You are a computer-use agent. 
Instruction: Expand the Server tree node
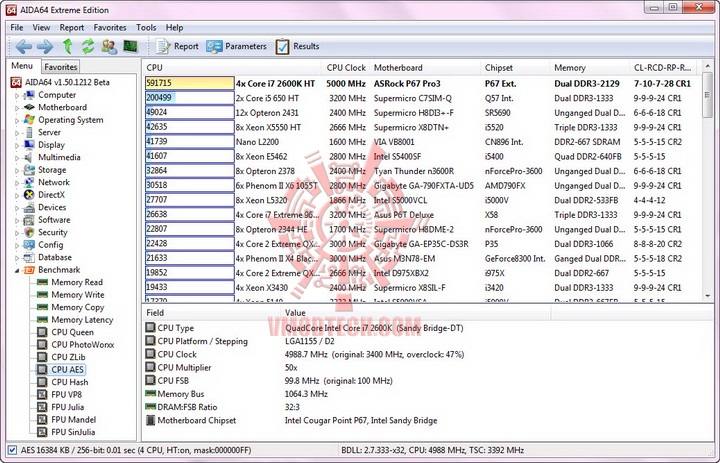point(17,133)
